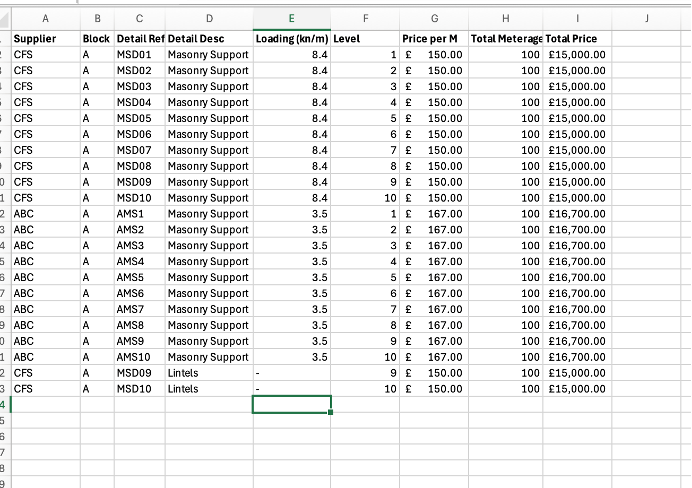Click the Level header cell
The width and height of the screenshot is (692, 488).
(365, 39)
